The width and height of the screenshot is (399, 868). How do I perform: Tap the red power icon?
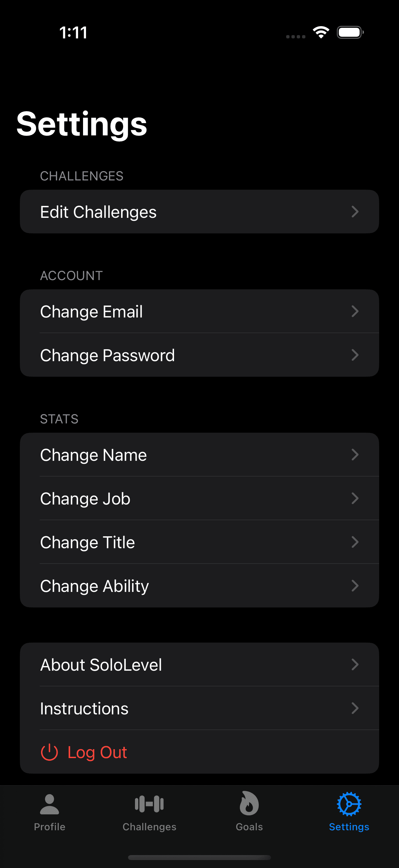[49, 752]
